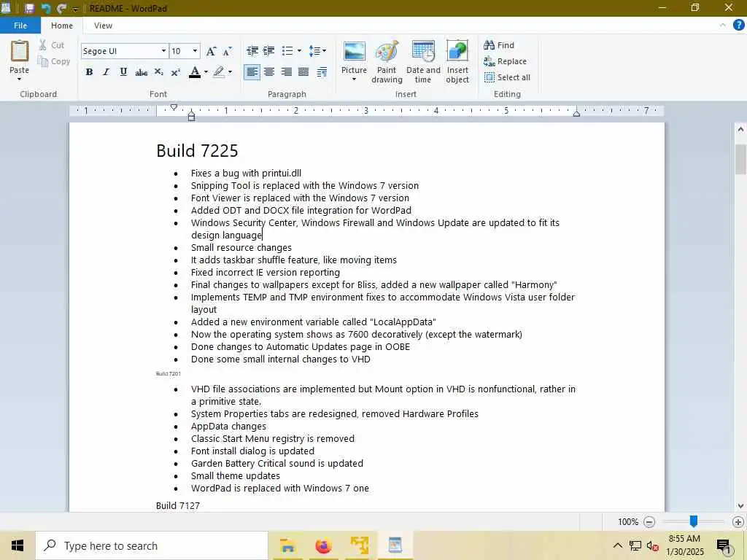Insert Date and time
The height and width of the screenshot is (560, 747).
pyautogui.click(x=423, y=62)
